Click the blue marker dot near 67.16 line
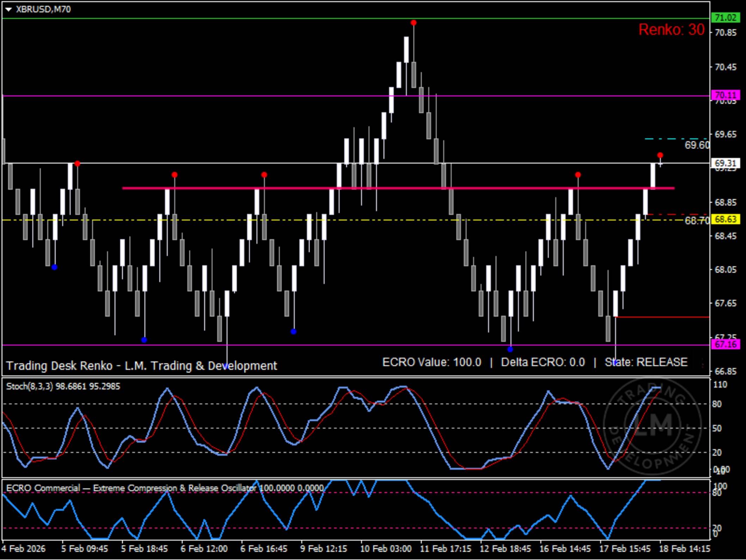 (x=510, y=349)
